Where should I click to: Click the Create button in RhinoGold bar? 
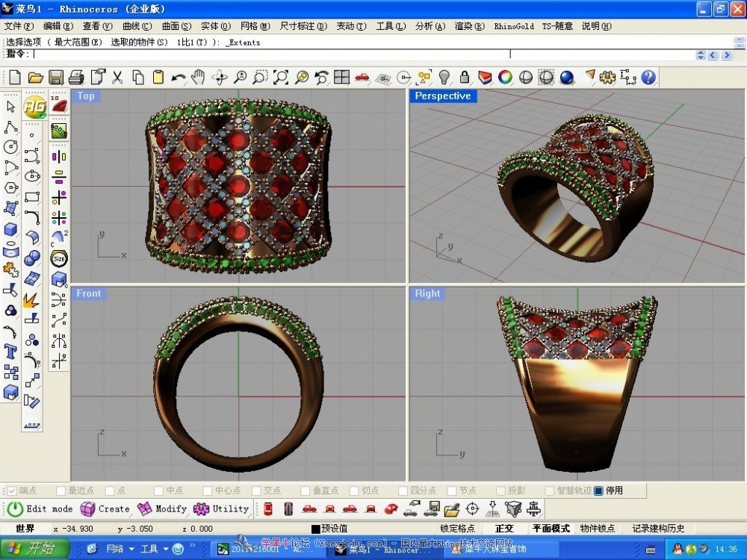click(105, 509)
